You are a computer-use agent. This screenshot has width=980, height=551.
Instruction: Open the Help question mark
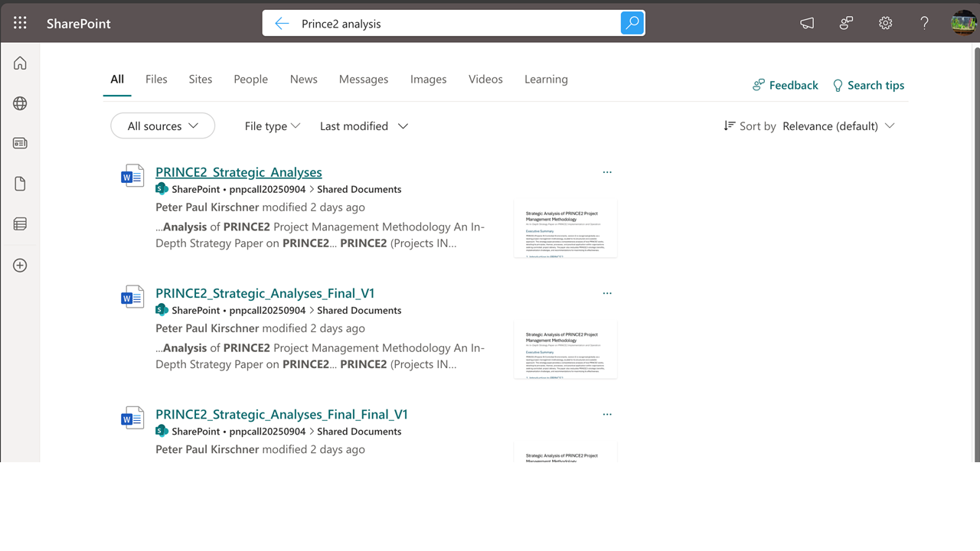pos(925,23)
